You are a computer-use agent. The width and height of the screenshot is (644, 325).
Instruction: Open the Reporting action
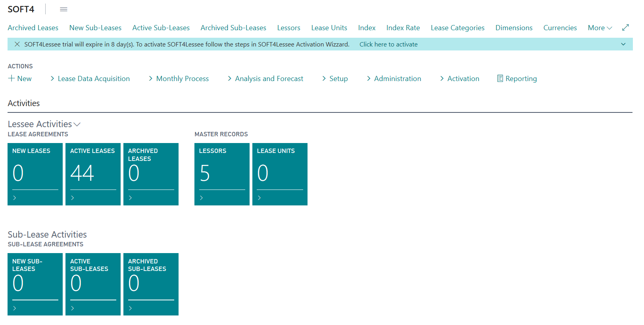coord(517,79)
